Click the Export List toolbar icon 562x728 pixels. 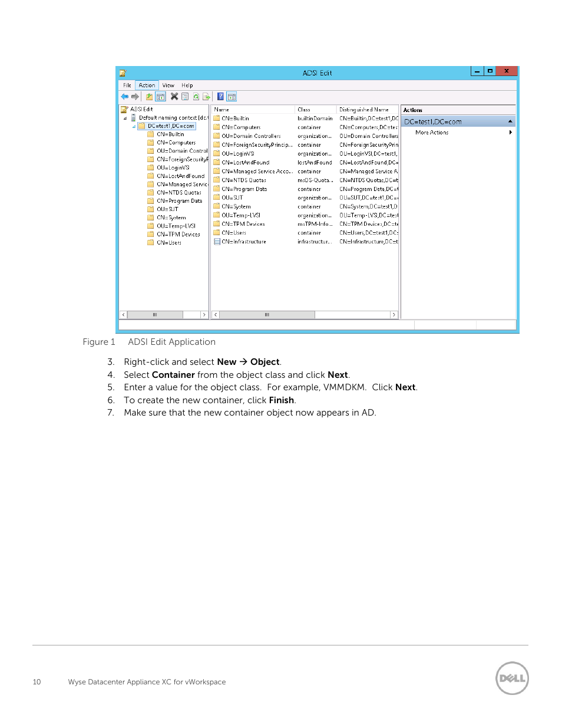tap(206, 97)
